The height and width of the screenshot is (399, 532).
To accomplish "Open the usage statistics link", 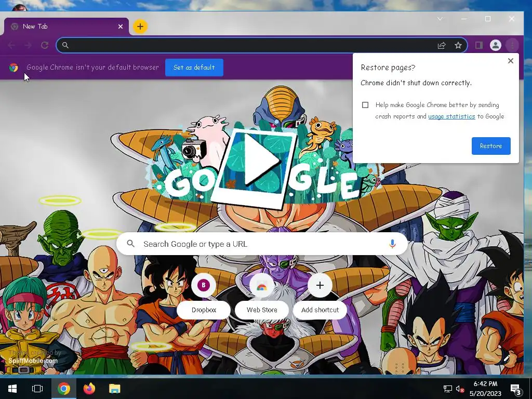I will (x=451, y=116).
